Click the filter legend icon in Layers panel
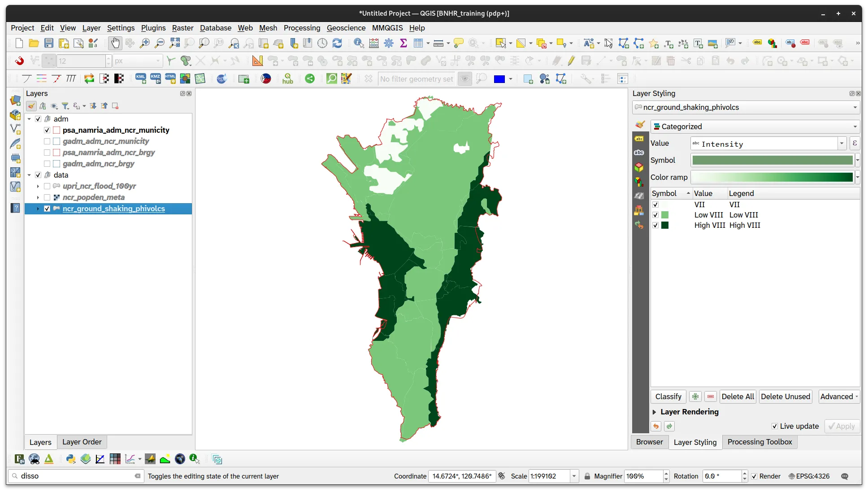Image resolution: width=868 pixels, height=492 pixels. [65, 106]
